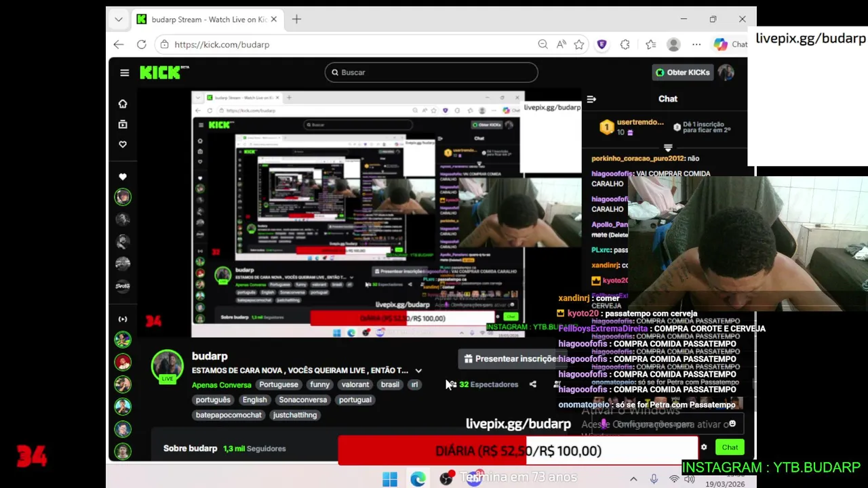Open the Extensions puzzle icon

pyautogui.click(x=625, y=45)
